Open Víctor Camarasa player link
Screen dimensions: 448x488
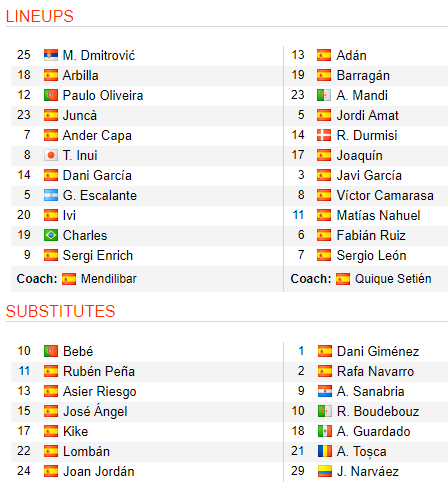tap(385, 195)
